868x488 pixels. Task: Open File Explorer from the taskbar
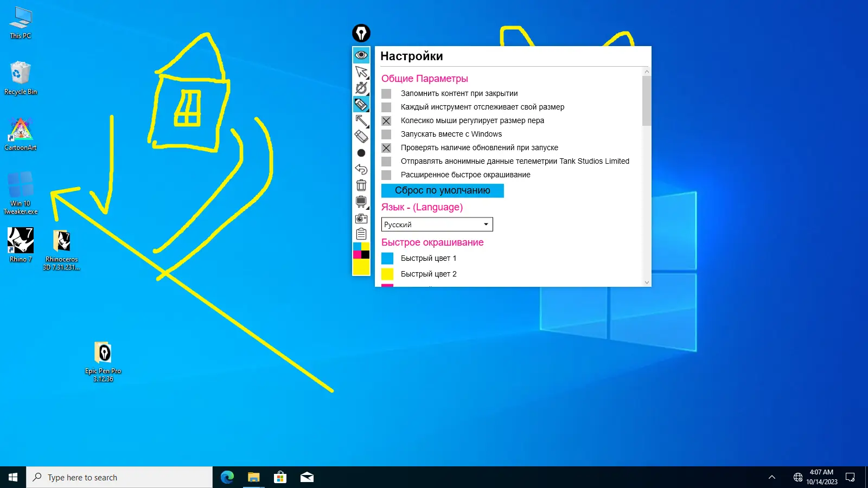tap(254, 477)
